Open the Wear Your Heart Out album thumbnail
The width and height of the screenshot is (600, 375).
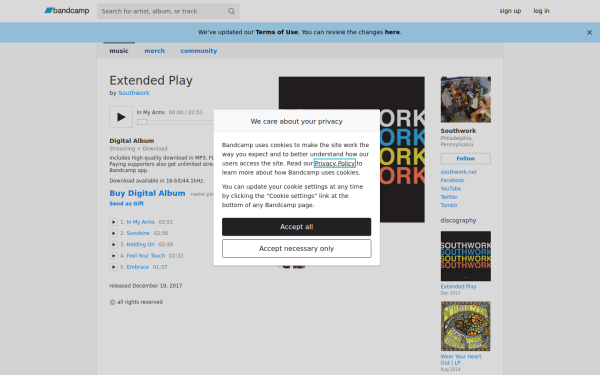pyautogui.click(x=466, y=326)
